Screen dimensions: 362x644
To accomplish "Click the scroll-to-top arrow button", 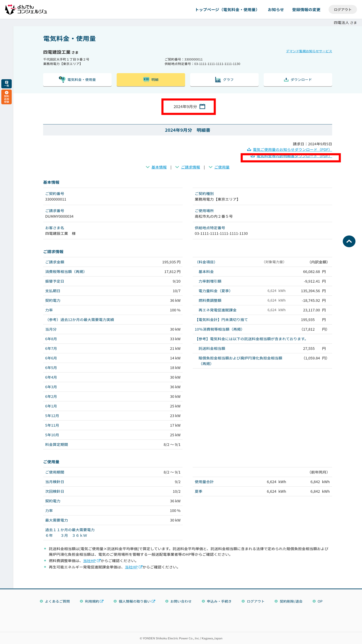I will [349, 241].
